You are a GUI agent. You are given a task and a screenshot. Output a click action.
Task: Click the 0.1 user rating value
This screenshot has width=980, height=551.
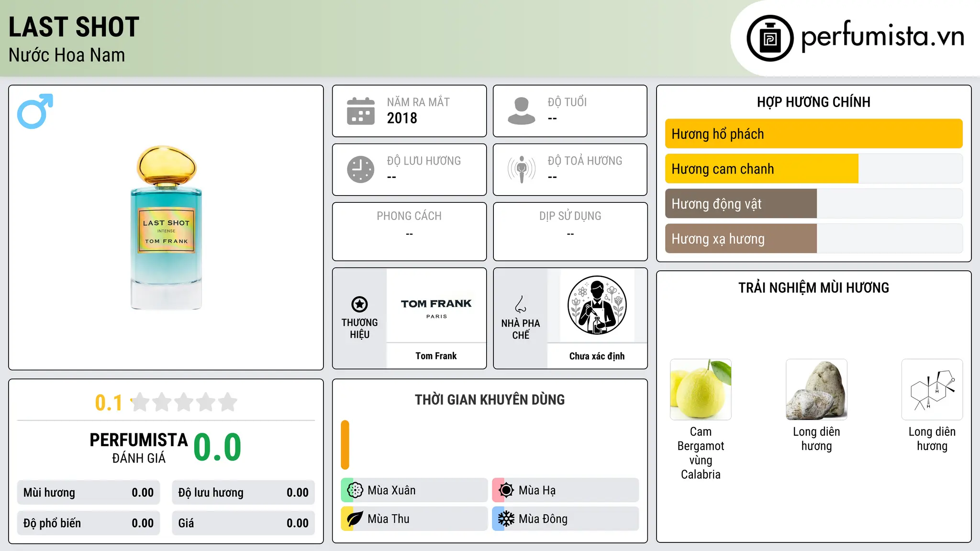pos(109,403)
